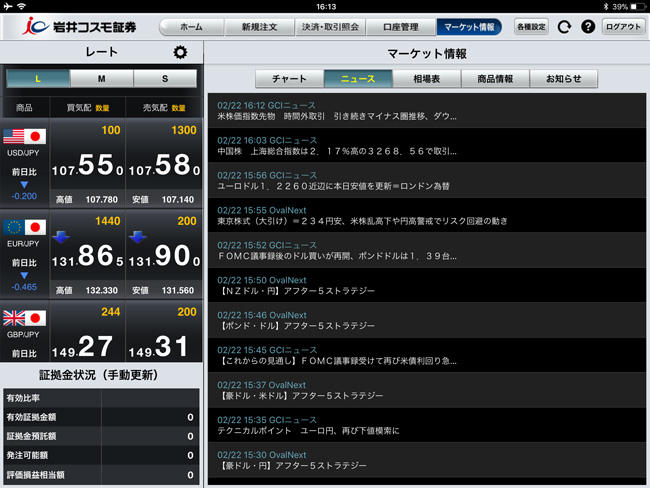Open 口座管理 tab
Screen dimensions: 650x488
(401, 27)
